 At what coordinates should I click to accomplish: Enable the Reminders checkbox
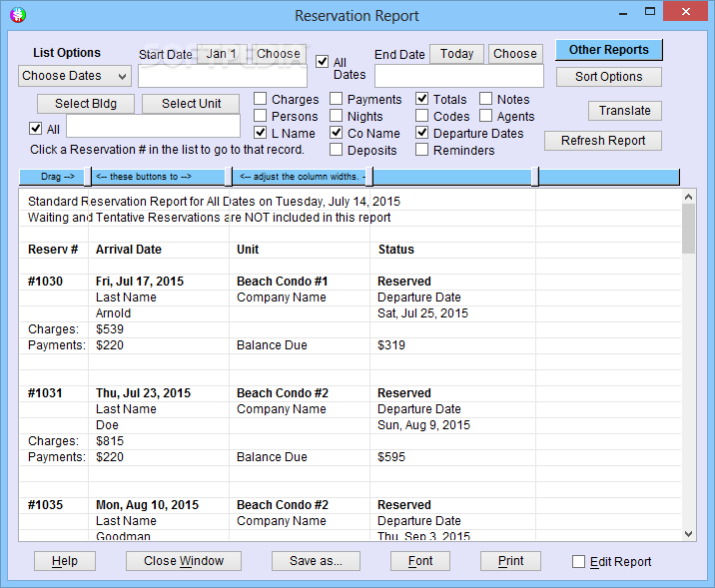(x=421, y=150)
